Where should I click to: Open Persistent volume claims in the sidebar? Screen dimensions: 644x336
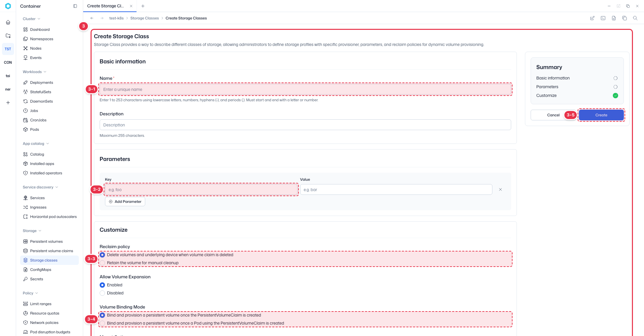coord(52,251)
